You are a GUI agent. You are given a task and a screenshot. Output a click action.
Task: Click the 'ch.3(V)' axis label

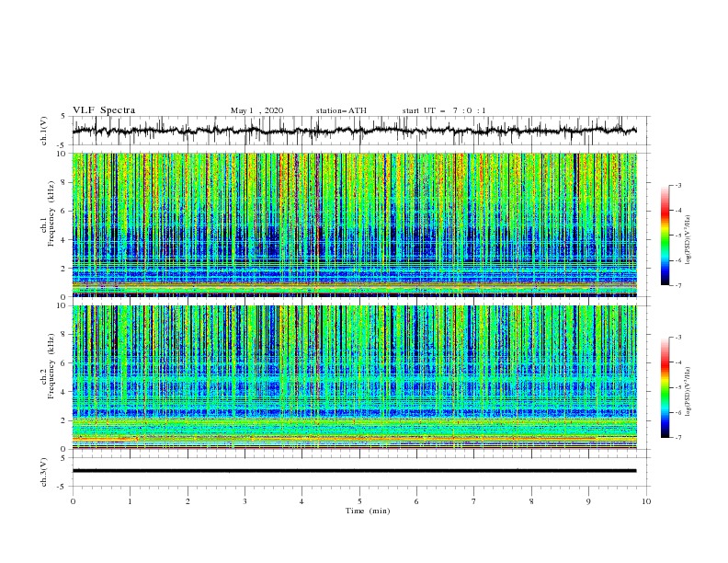[44, 472]
